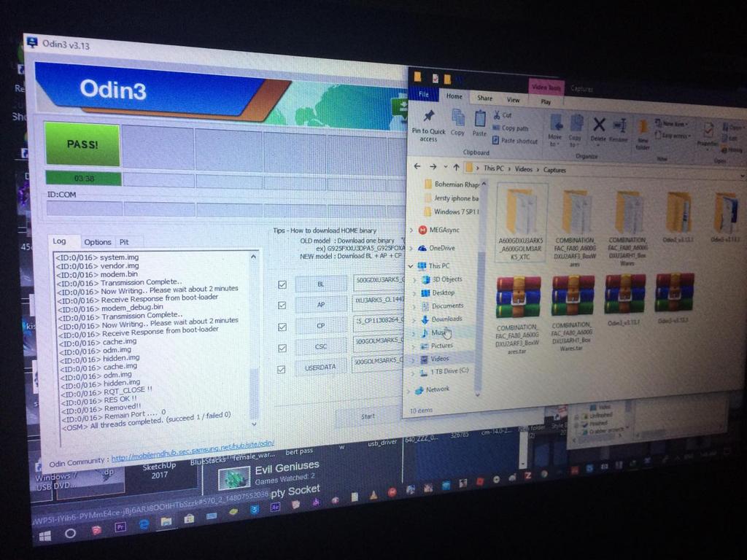
Task: Open Properties in the Explorer ribbon
Action: coord(708,134)
